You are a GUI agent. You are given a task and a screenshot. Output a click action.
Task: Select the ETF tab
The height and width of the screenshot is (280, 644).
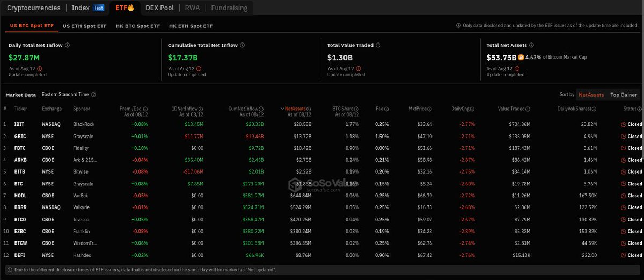click(x=125, y=8)
